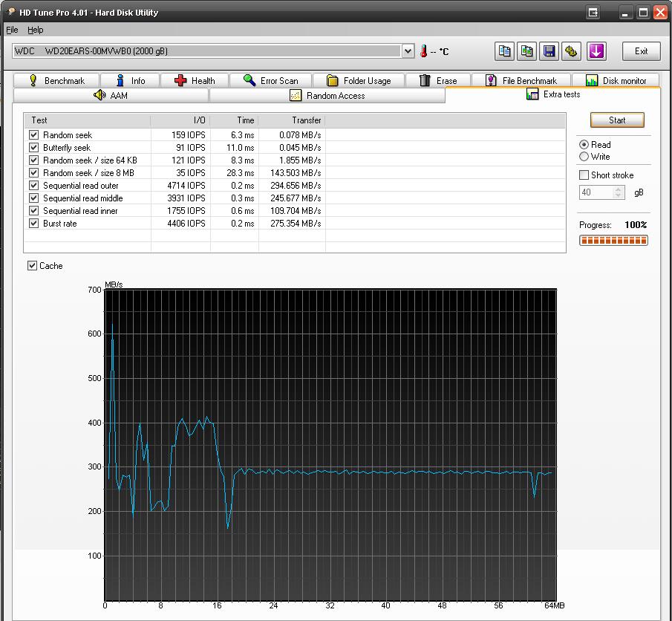672x621 pixels.
Task: Open the Info tab
Action: click(130, 81)
